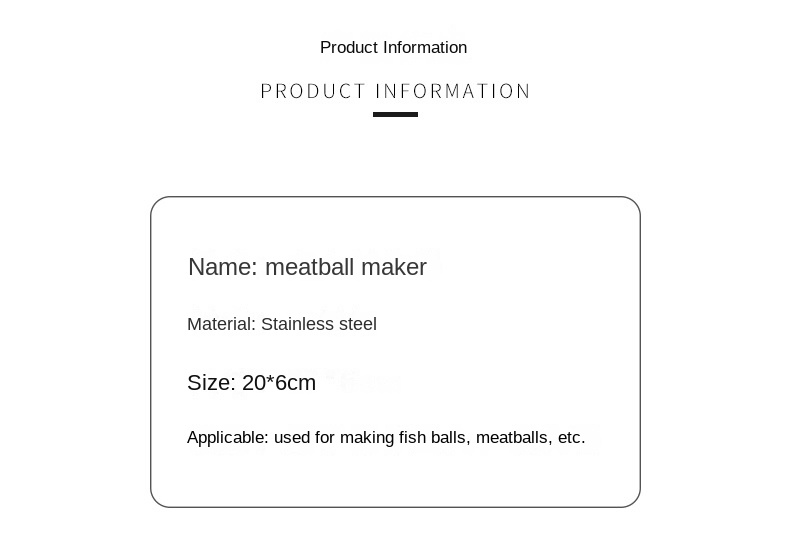The image size is (790, 540).
Task: Click the word "meatball" in the Name line
Action: coord(309,267)
